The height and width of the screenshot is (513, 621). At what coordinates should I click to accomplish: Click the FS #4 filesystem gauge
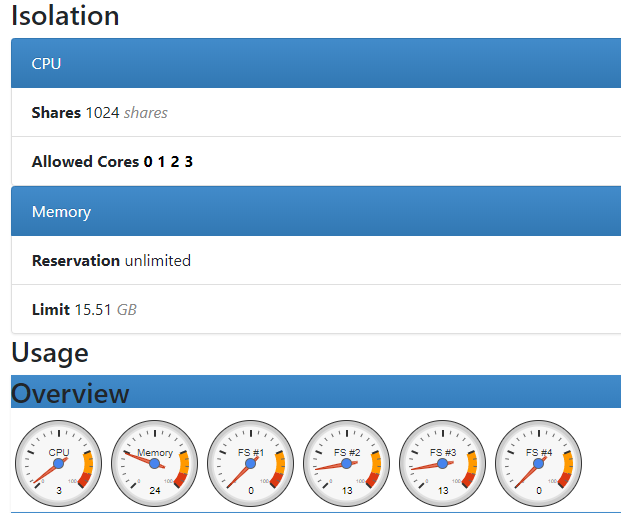[x=539, y=463]
